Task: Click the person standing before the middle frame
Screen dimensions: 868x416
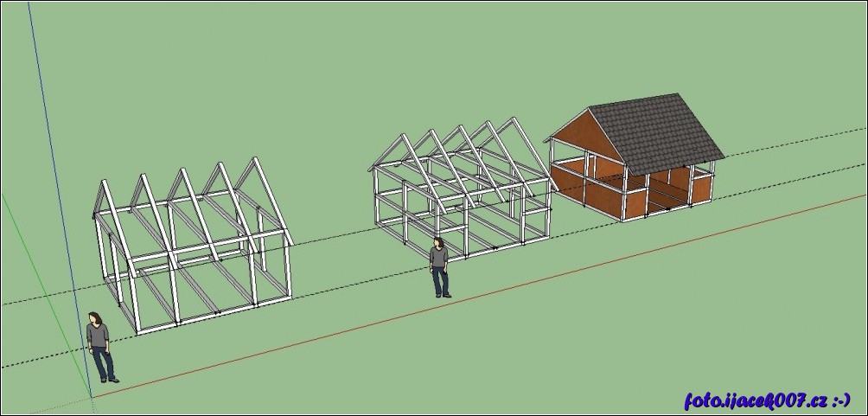Action: click(440, 266)
